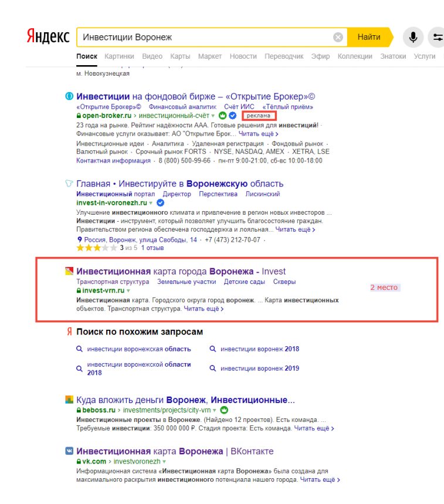The image size is (444, 504).
Task: Click the invest-in-voronezh.ru favicon
Action: coord(69,184)
